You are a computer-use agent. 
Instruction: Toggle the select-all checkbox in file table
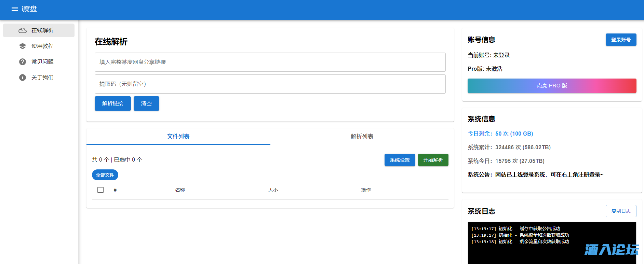pos(100,190)
